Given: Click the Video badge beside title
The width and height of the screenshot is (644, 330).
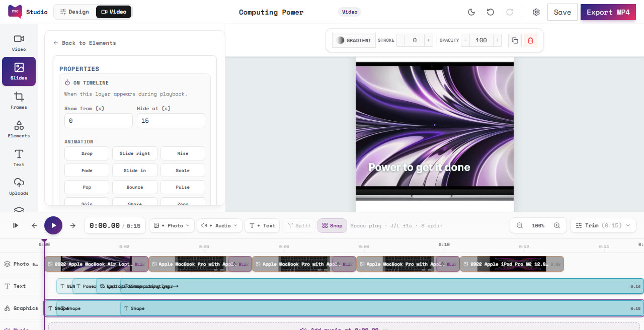Looking at the screenshot, I should (x=349, y=12).
